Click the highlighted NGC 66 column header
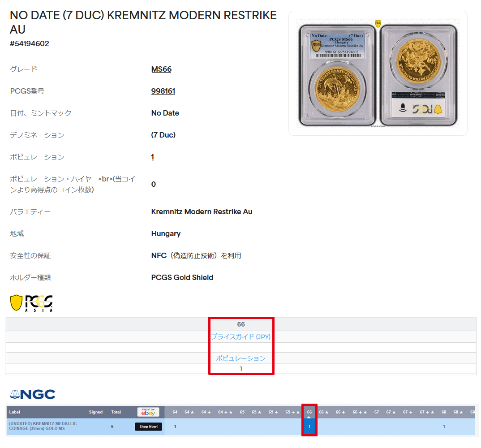The width and height of the screenshot is (481, 448). (309, 412)
